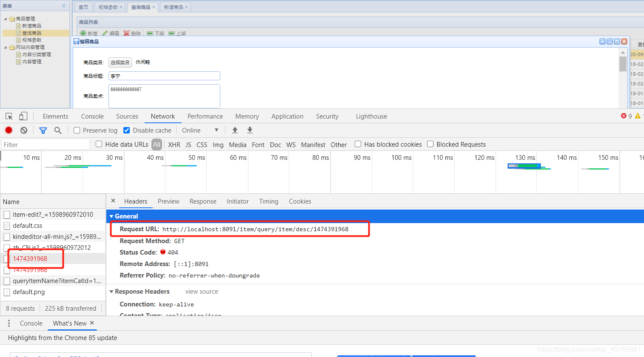Select the default.css request
644x357 pixels.
(x=53, y=226)
